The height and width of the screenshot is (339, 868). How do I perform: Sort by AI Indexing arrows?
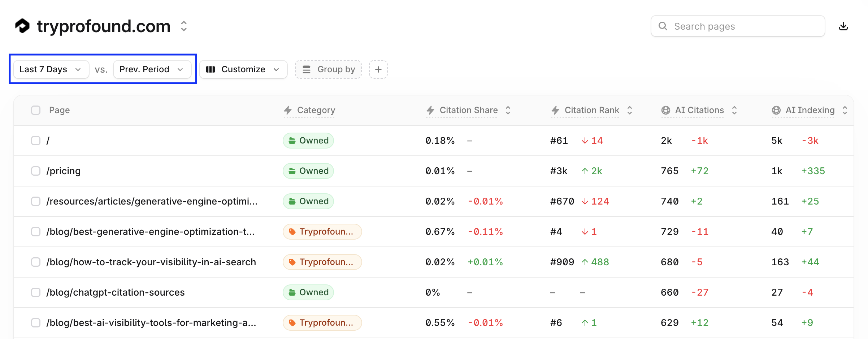(x=845, y=110)
